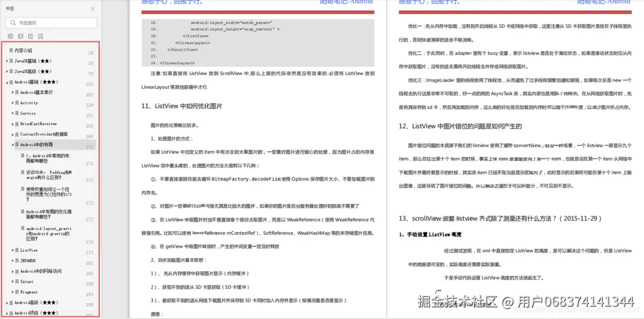Expand the JavaSE高级 bookmark arrow

click(x=6, y=71)
